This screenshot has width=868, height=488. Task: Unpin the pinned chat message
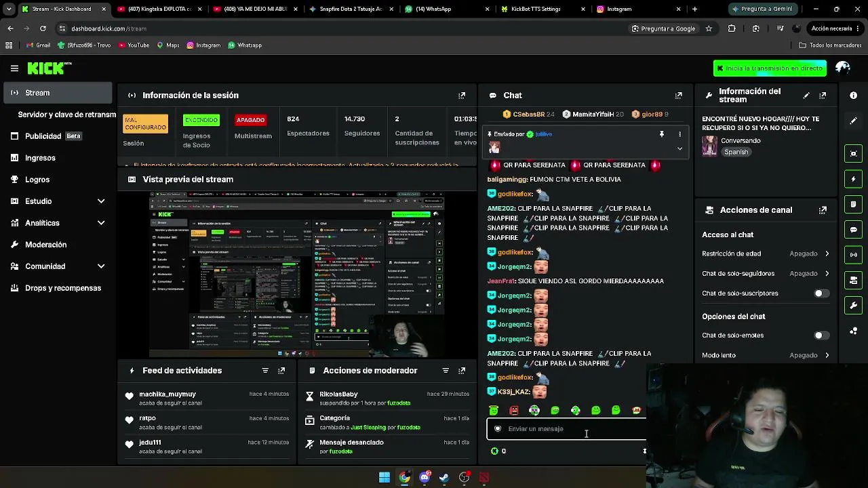662,134
